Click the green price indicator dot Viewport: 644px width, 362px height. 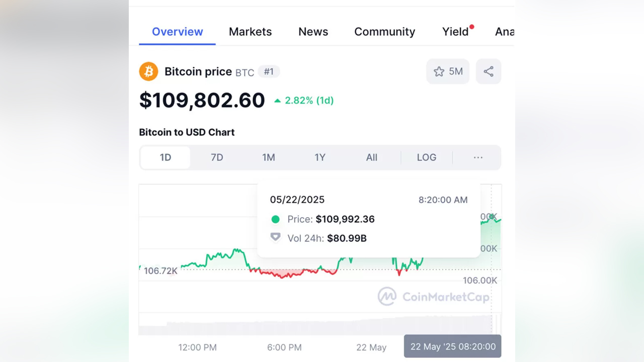(x=275, y=219)
